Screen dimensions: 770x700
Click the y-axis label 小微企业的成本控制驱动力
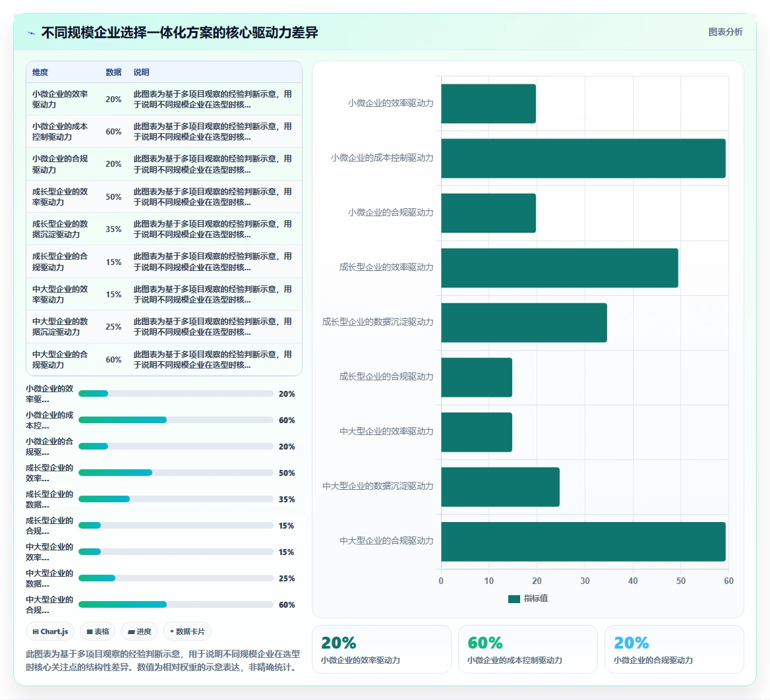click(x=382, y=158)
